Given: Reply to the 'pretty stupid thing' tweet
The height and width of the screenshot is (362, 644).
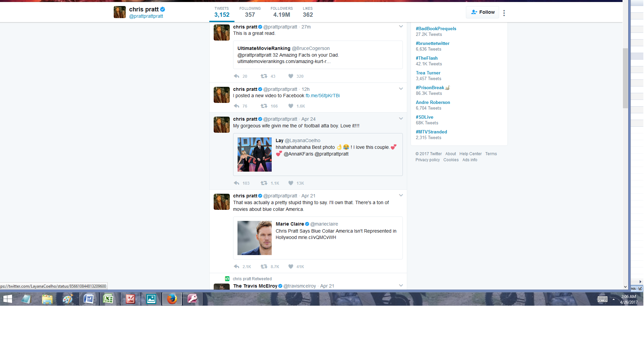Looking at the screenshot, I should click(x=236, y=267).
